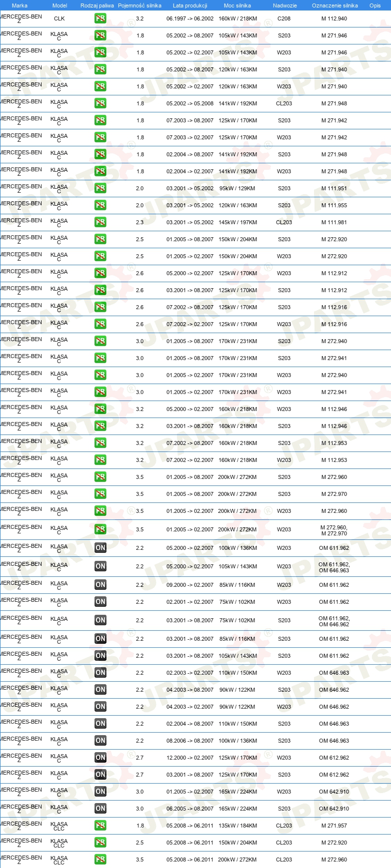Select cell OM 611.962, OM 646.962
391x868 pixels.
point(334,621)
